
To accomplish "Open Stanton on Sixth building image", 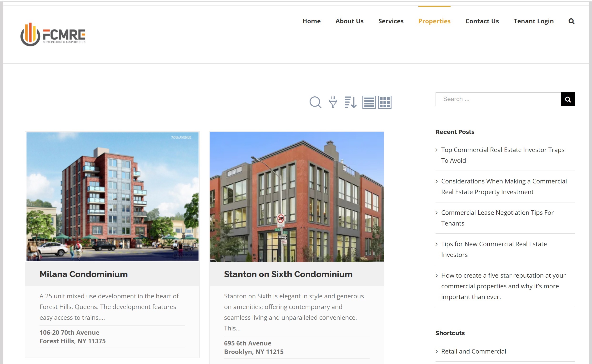I will 297,197.
